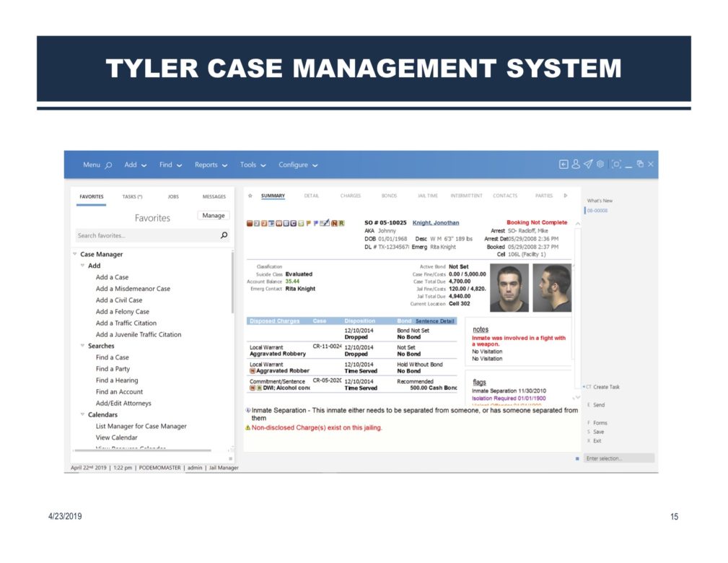The width and height of the screenshot is (728, 563).
Task: Open the Reports dropdown menu
Action: point(211,165)
